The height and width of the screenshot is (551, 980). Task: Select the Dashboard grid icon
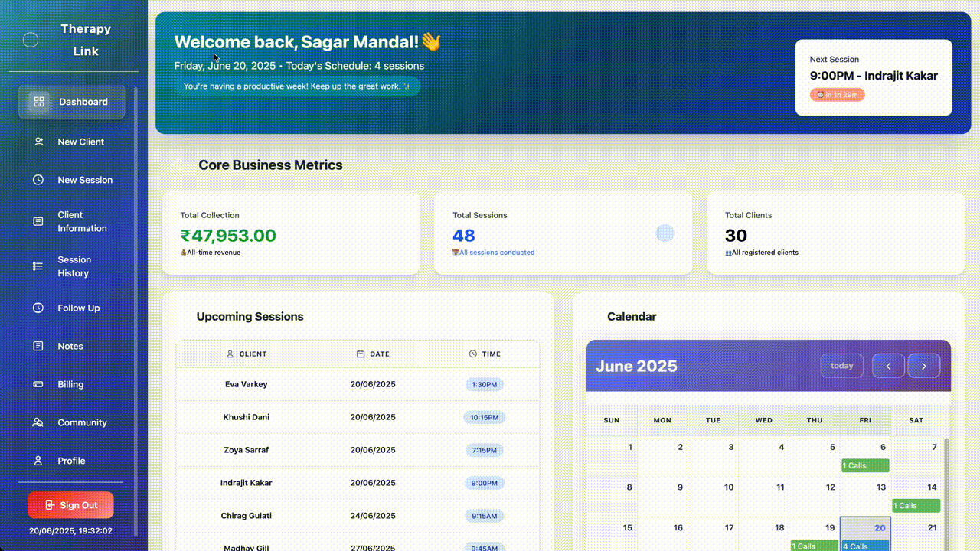[x=38, y=101]
